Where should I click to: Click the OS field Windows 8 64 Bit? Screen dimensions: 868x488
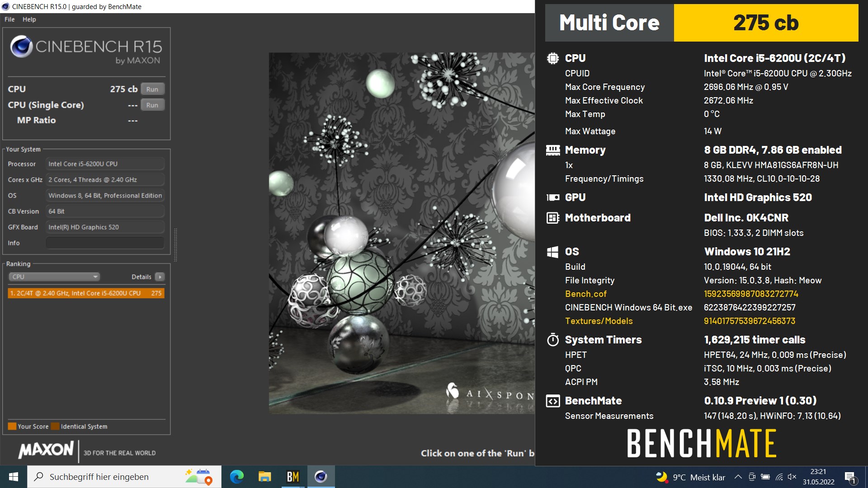click(105, 195)
